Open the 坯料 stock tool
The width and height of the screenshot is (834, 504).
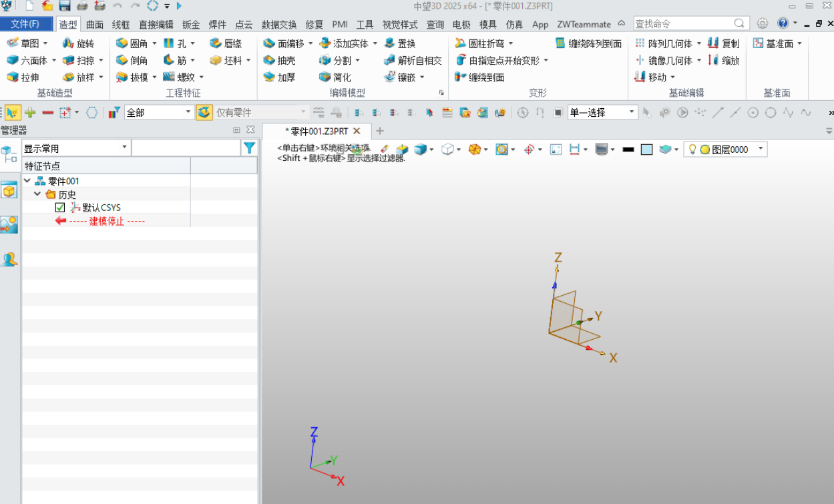point(226,60)
